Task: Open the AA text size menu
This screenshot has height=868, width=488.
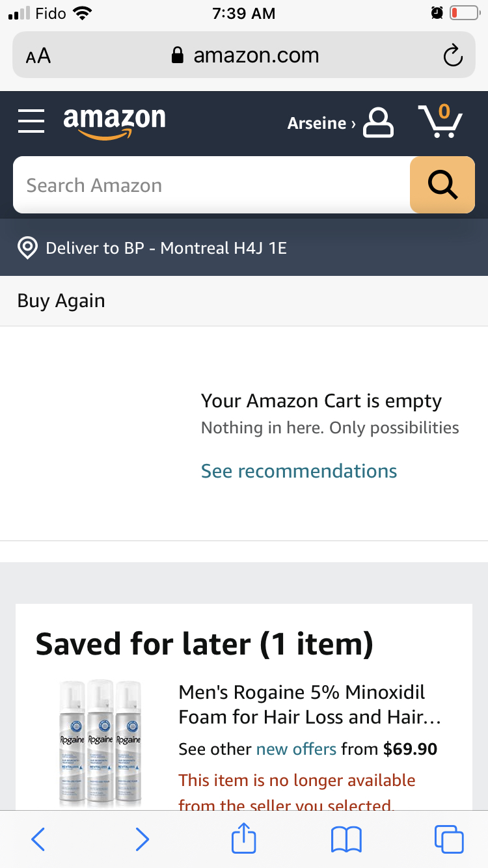Action: [x=38, y=56]
